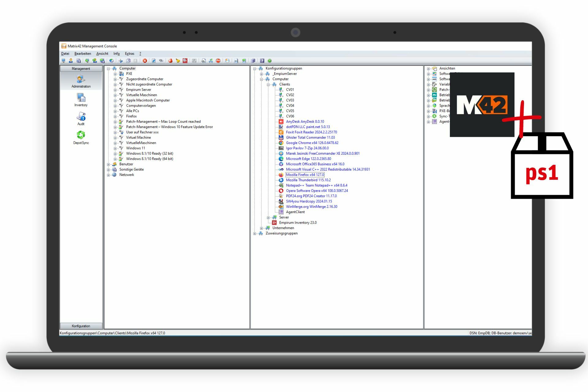Click the AnyDesk package icon

[281, 122]
